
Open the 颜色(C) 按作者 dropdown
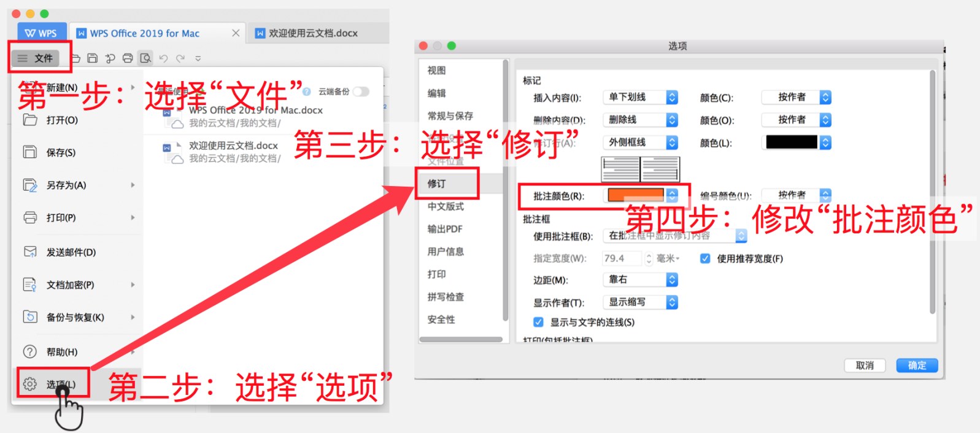tap(796, 97)
